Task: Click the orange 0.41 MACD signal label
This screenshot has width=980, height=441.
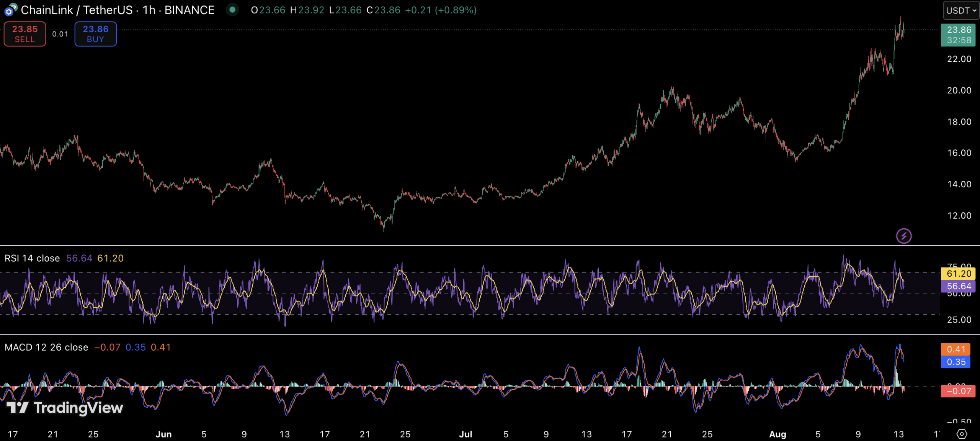Action: (956, 349)
